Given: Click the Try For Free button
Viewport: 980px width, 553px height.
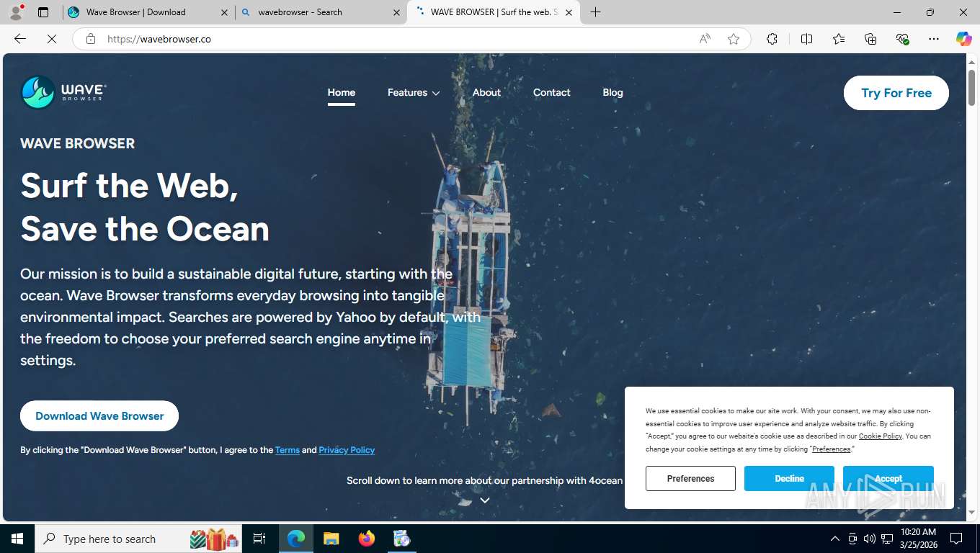Looking at the screenshot, I should [896, 93].
